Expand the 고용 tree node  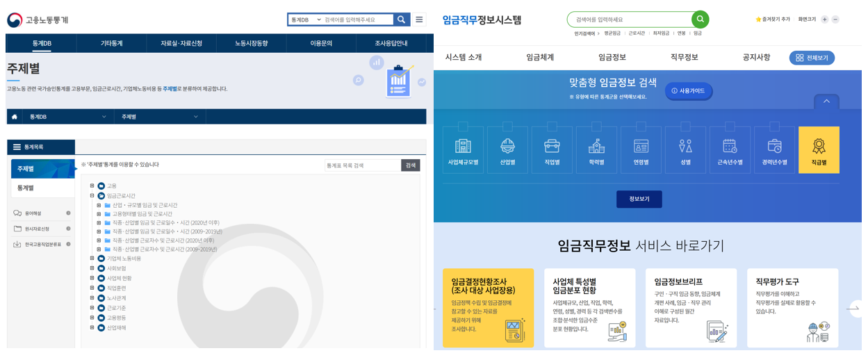(x=92, y=186)
